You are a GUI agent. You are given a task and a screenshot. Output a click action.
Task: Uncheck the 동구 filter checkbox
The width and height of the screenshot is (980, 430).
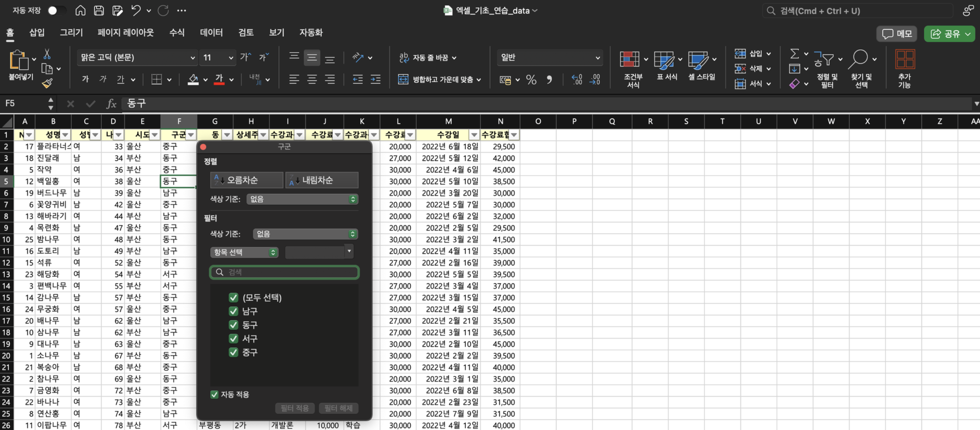(234, 324)
